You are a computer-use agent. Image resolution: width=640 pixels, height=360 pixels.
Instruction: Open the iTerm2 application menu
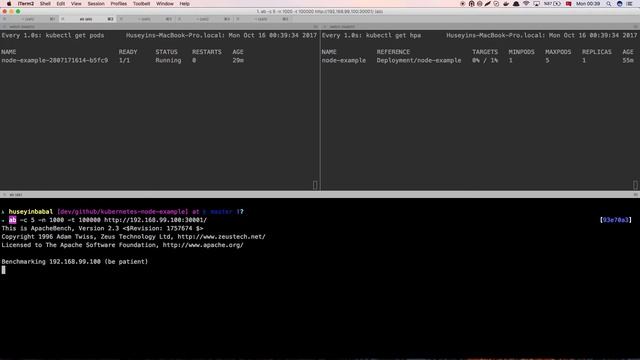point(26,4)
